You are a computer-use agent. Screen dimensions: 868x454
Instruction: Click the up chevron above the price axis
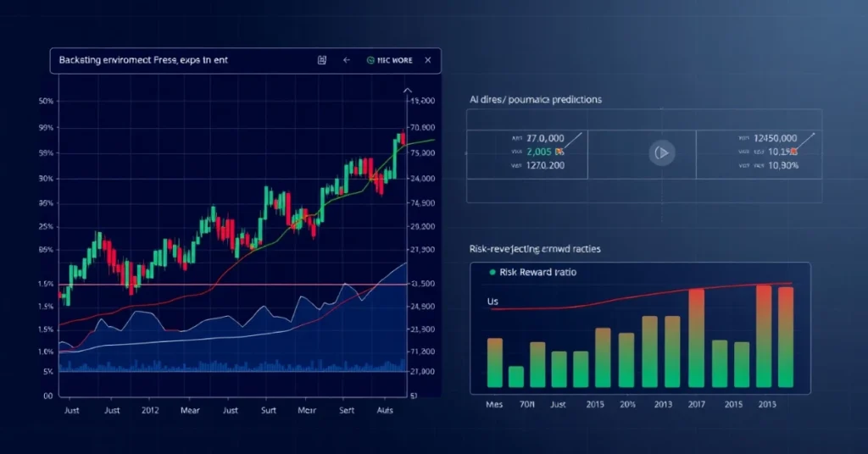click(x=407, y=89)
